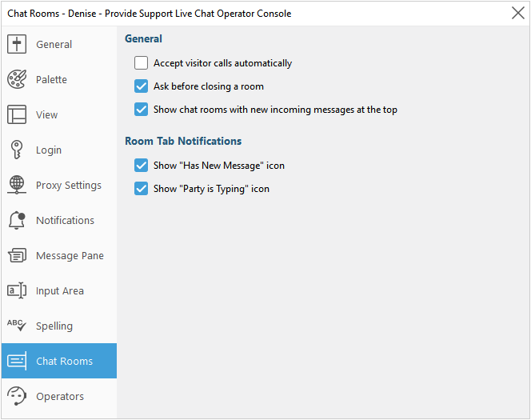Uncheck Ask before closing a room
531x420 pixels.
click(x=141, y=86)
